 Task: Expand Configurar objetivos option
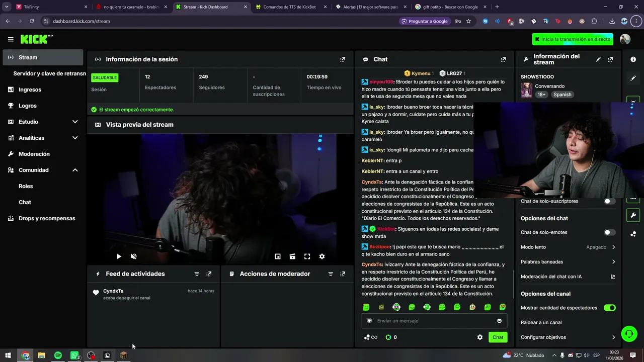[568, 337]
